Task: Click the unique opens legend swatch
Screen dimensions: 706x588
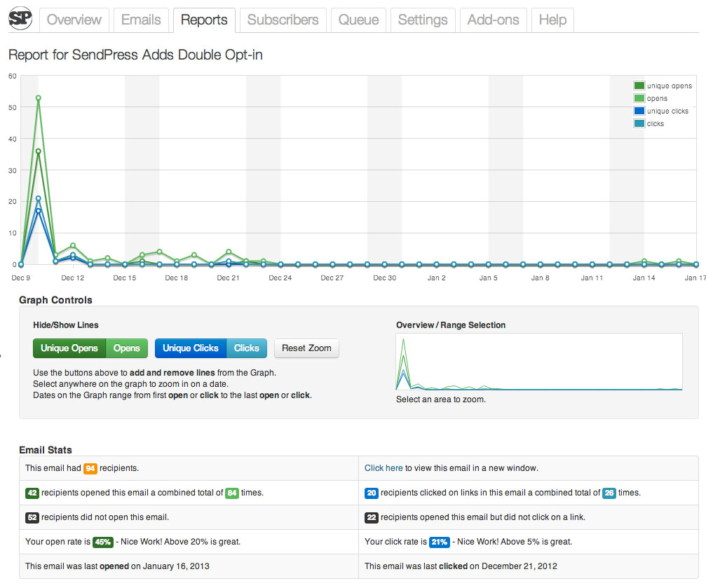Action: point(639,86)
